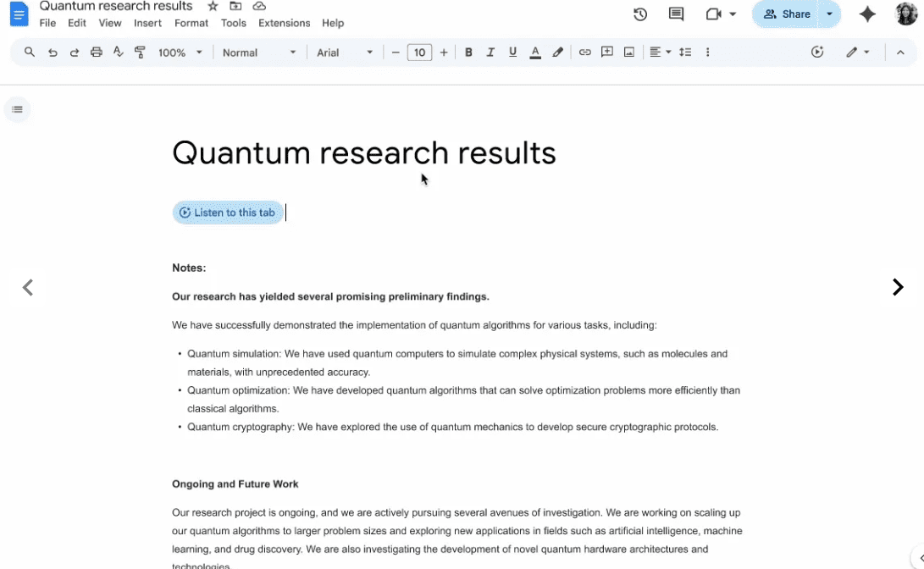Click the font size input field
The width and height of the screenshot is (924, 569).
[x=419, y=52]
